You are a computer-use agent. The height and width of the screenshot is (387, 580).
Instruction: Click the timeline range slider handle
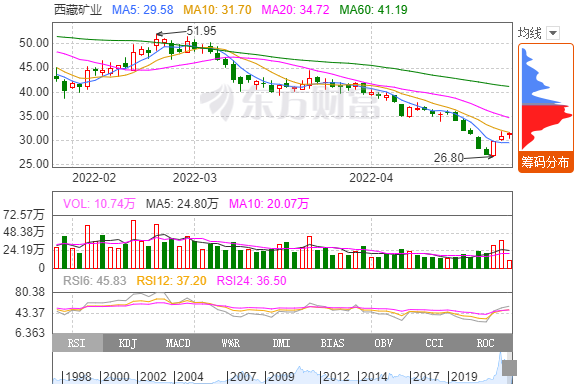[x=509, y=368]
